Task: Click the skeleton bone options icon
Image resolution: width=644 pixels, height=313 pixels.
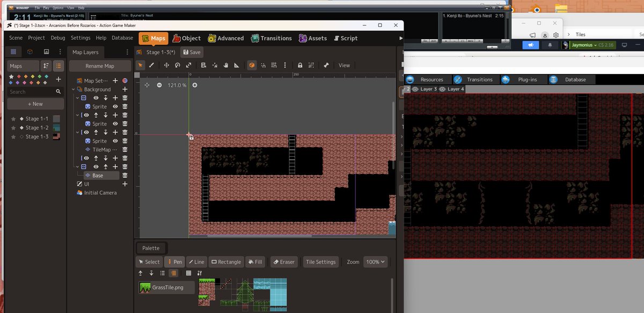Action: pos(326,65)
